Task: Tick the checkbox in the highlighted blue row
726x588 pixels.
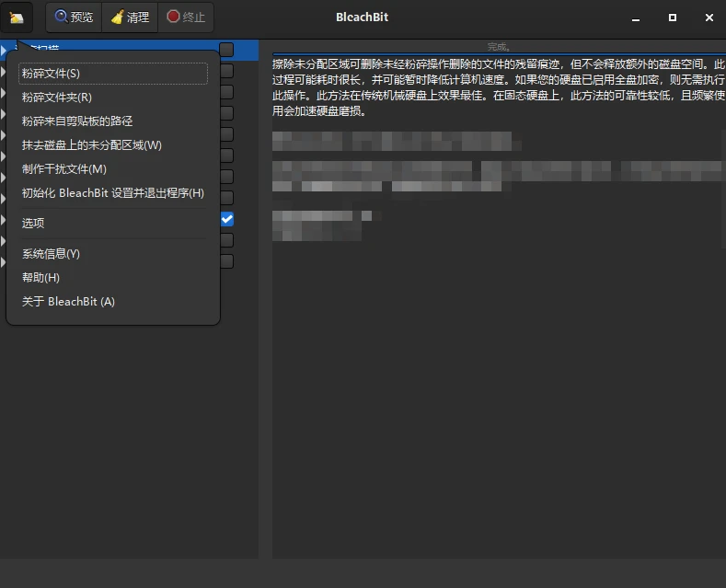Action: [227, 50]
